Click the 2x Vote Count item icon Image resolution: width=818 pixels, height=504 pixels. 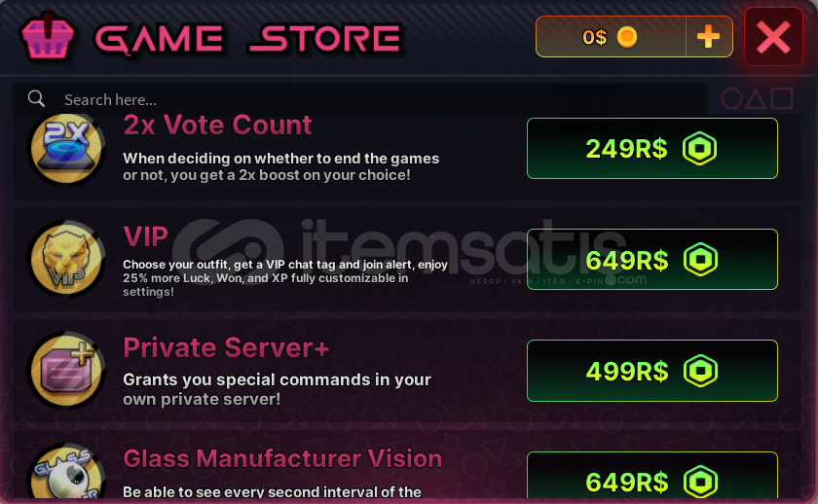(x=66, y=150)
